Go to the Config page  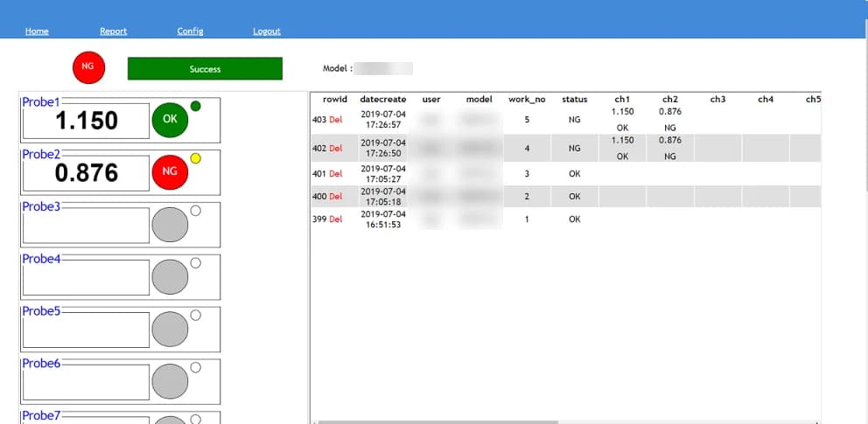tap(190, 31)
